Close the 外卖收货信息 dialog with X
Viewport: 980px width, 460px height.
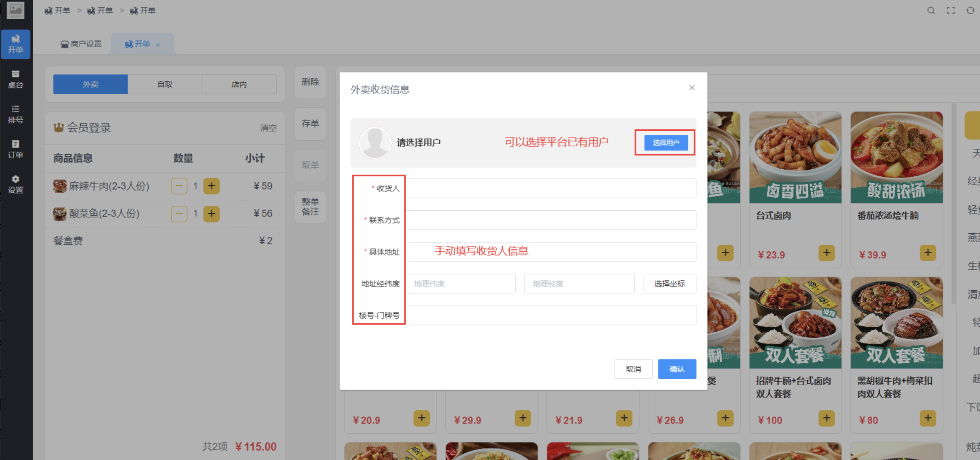pyautogui.click(x=692, y=88)
